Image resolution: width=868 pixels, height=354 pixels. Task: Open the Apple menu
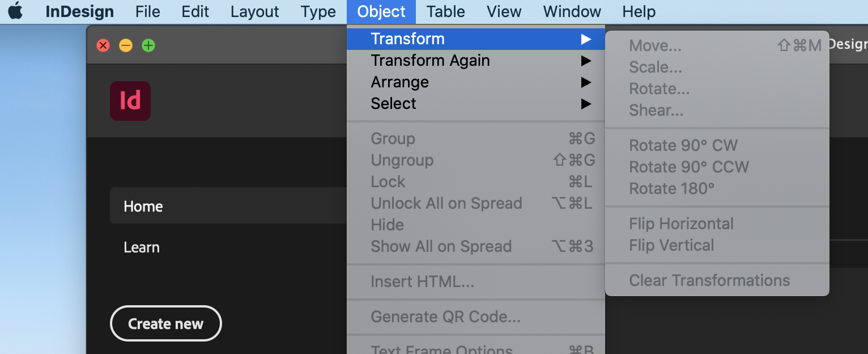15,11
